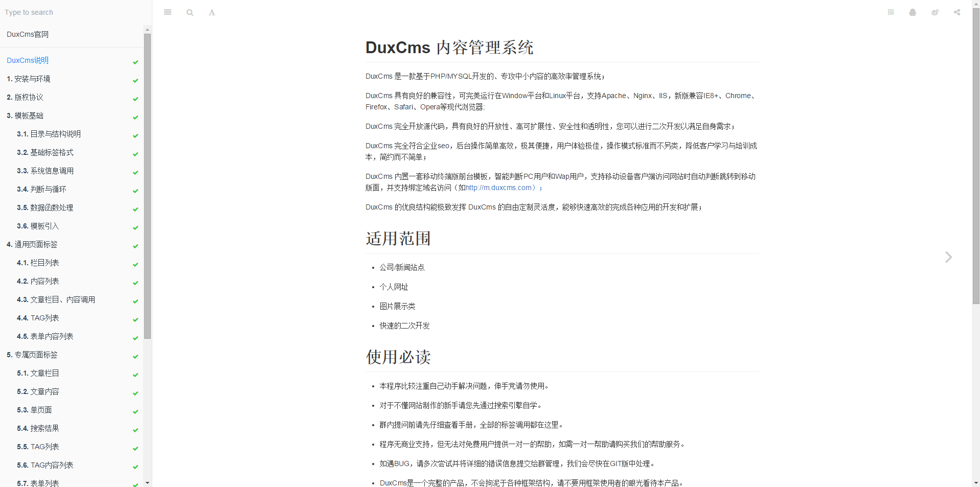Go to section 5.4 搜索结果
Viewport: 980px width, 487px height.
[38, 428]
